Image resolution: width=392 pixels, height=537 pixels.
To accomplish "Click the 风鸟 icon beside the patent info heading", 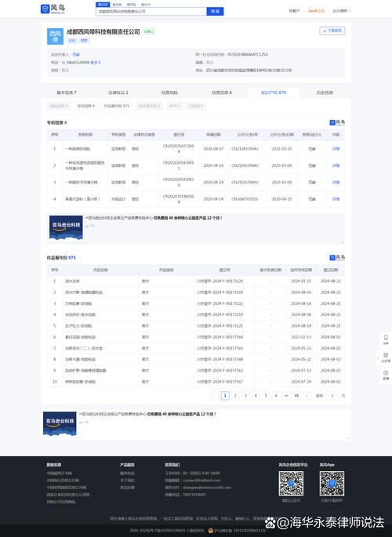I will click(x=337, y=122).
